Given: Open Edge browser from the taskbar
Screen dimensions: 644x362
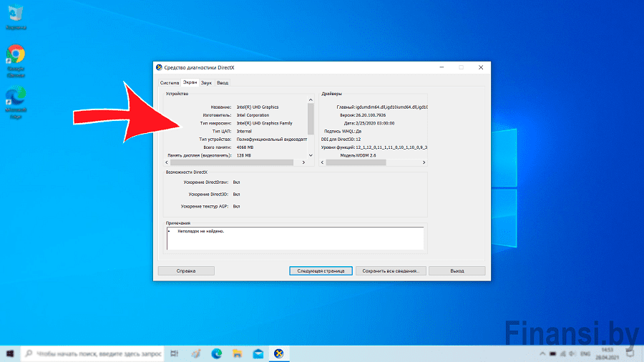Looking at the screenshot, I should click(216, 353).
